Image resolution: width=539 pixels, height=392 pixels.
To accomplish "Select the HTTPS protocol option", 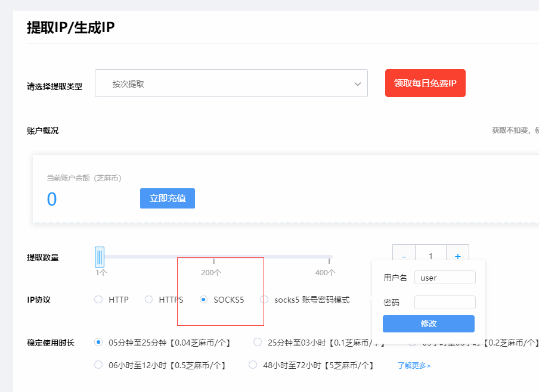I will click(148, 300).
